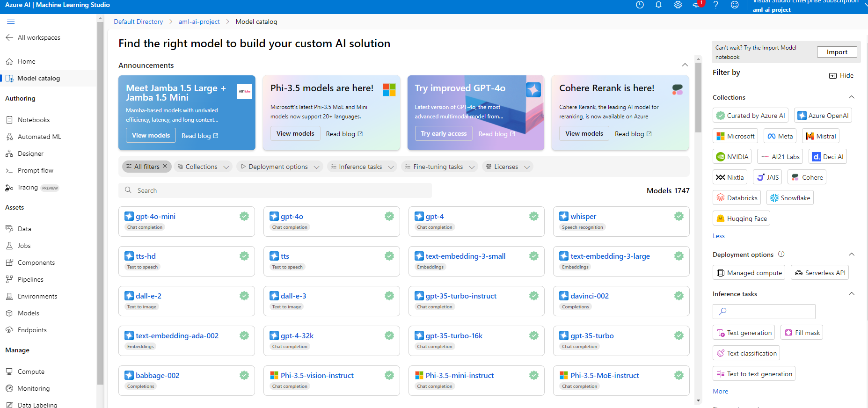
Task: Click the search magnifier icon in model search
Action: coord(128,190)
